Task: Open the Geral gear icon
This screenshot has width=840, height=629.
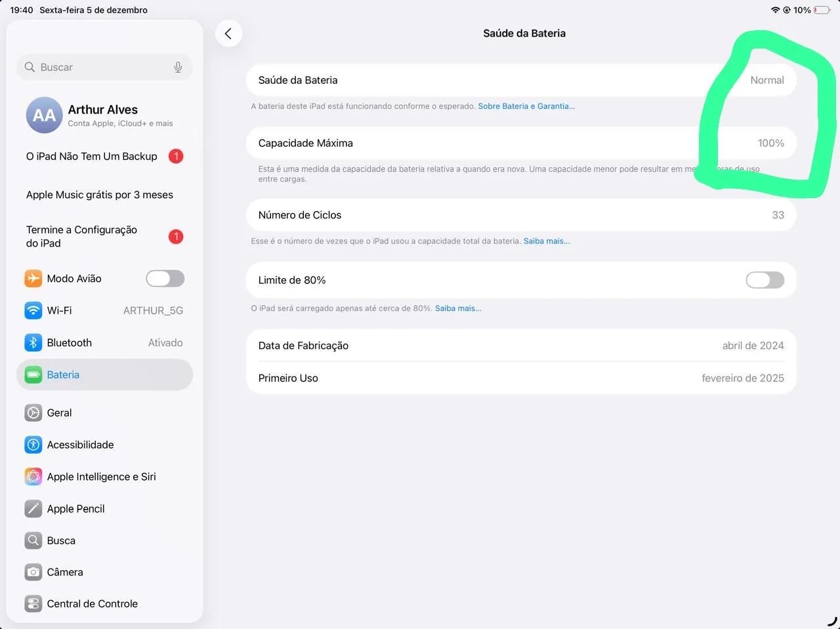Action: coord(33,413)
